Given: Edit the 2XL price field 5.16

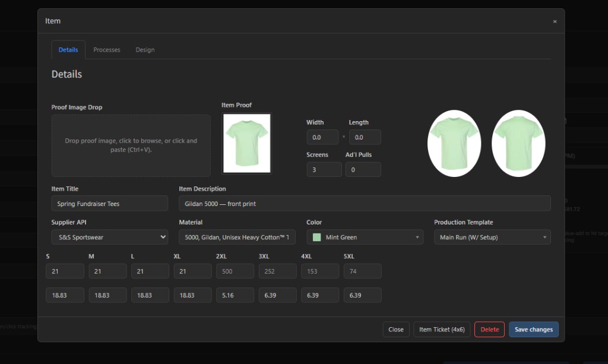Looking at the screenshot, I should click(235, 295).
